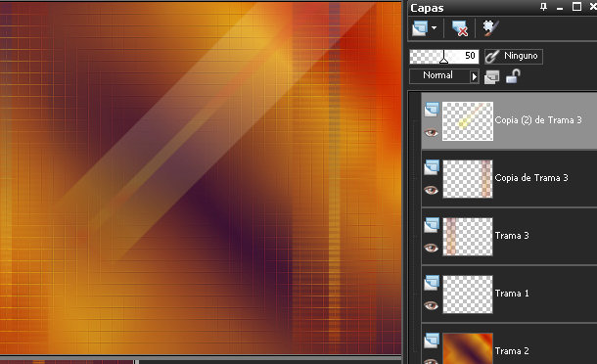Image resolution: width=597 pixels, height=364 pixels.
Task: Toggle visibility of Trama 3 layer
Action: coord(431,248)
